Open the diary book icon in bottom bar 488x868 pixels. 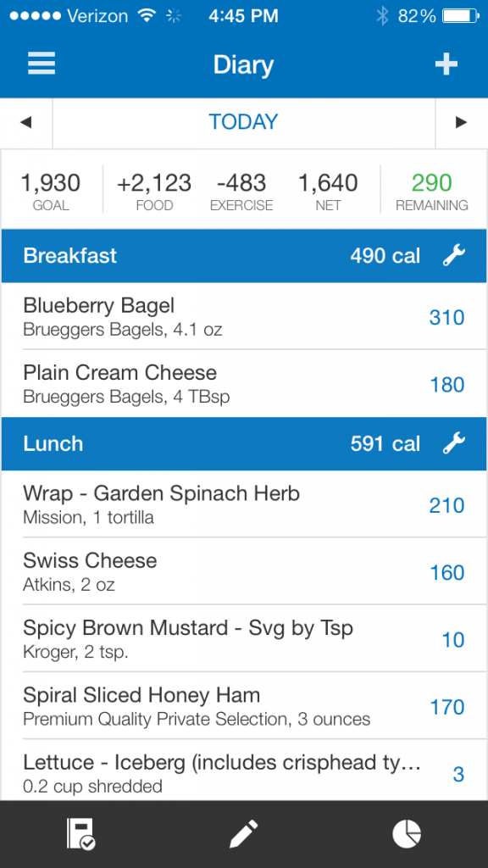80,833
